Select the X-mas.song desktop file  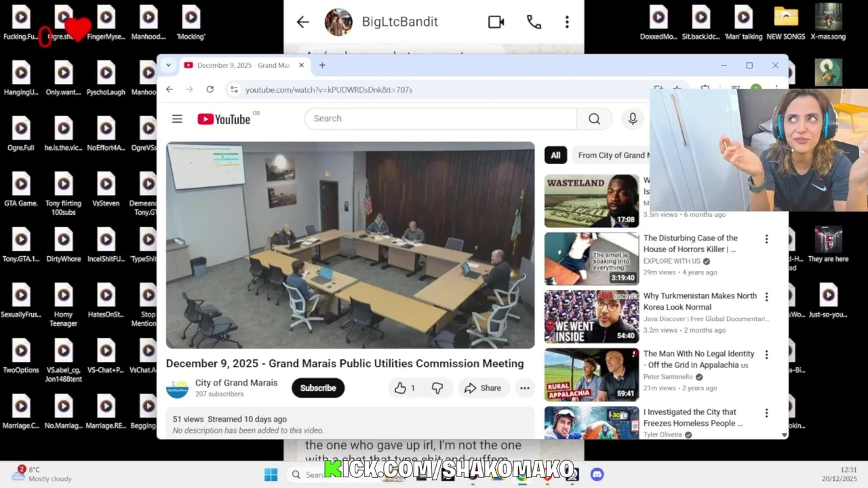point(828,22)
